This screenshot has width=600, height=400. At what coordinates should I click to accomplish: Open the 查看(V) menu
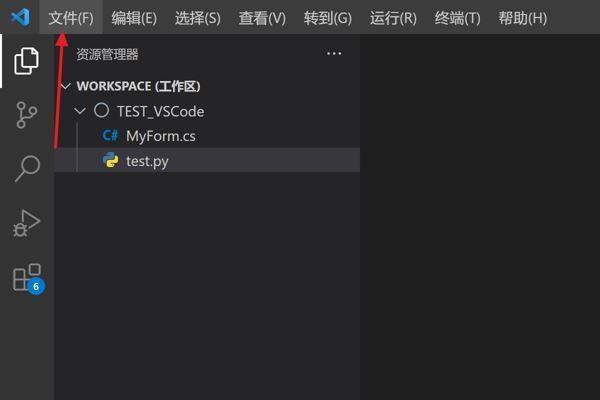pos(262,18)
